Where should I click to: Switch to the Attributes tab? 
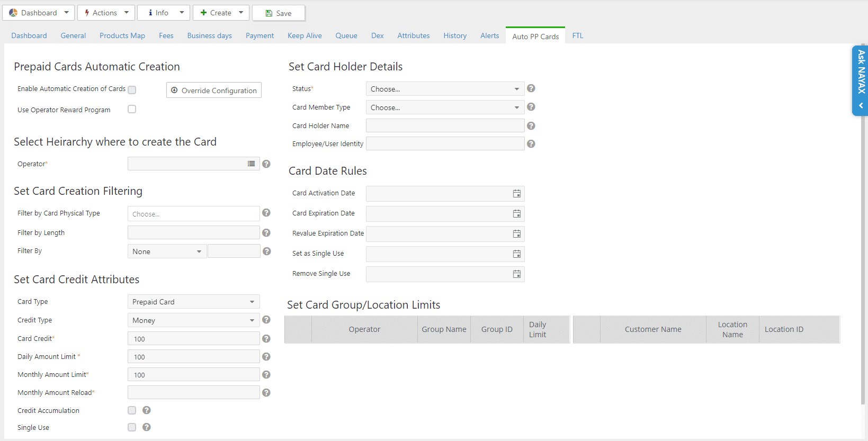click(414, 35)
